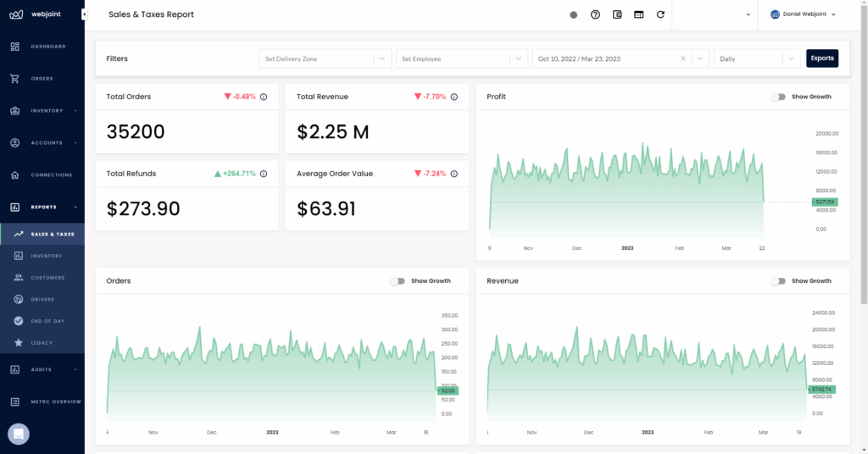Click info icon next to Total Orders
This screenshot has width=868, height=454.
[264, 97]
